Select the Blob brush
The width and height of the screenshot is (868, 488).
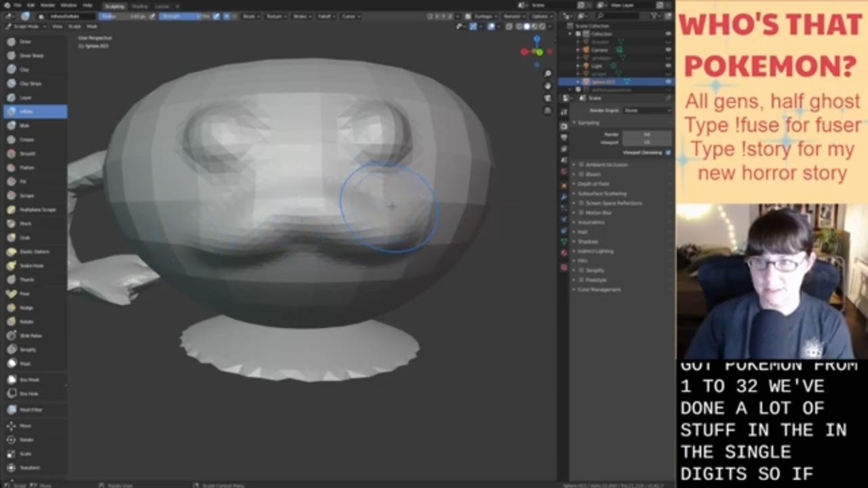pos(34,125)
